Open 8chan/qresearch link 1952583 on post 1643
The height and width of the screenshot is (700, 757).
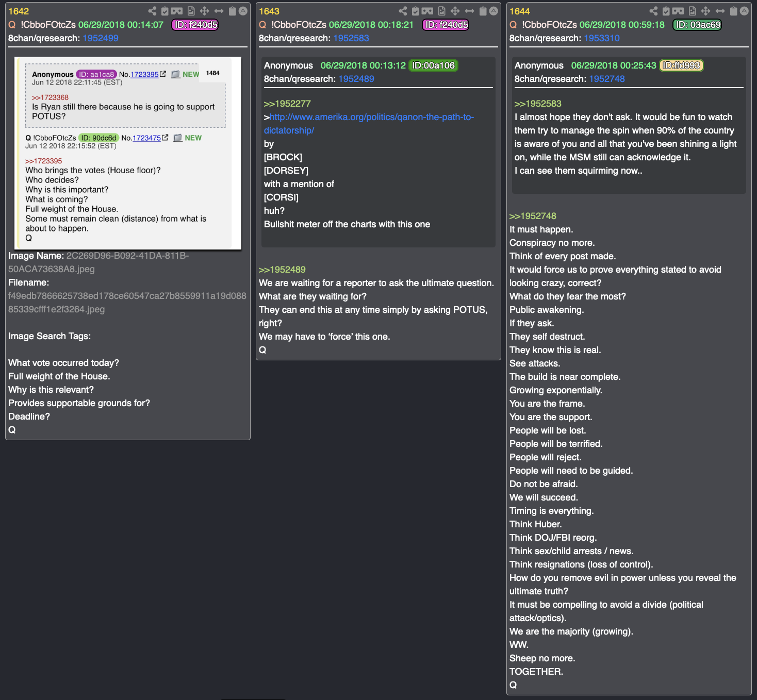351,38
